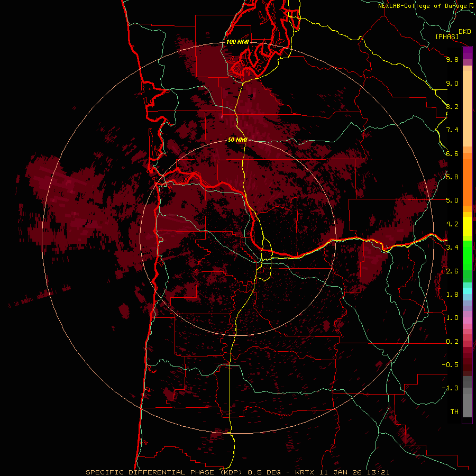476x476 pixels.
Task: Click the 8.2 scale value
Action: pos(452,106)
